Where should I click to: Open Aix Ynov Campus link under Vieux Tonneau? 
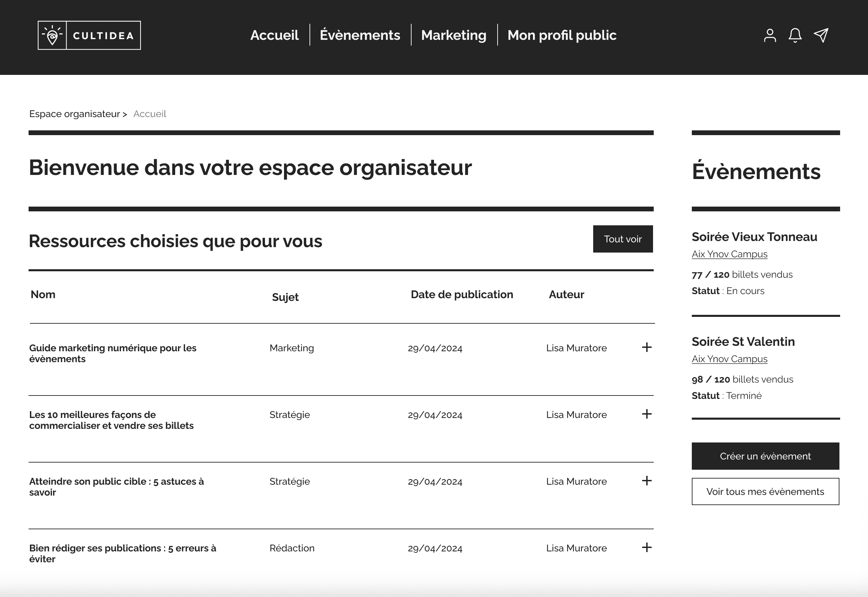pos(729,254)
